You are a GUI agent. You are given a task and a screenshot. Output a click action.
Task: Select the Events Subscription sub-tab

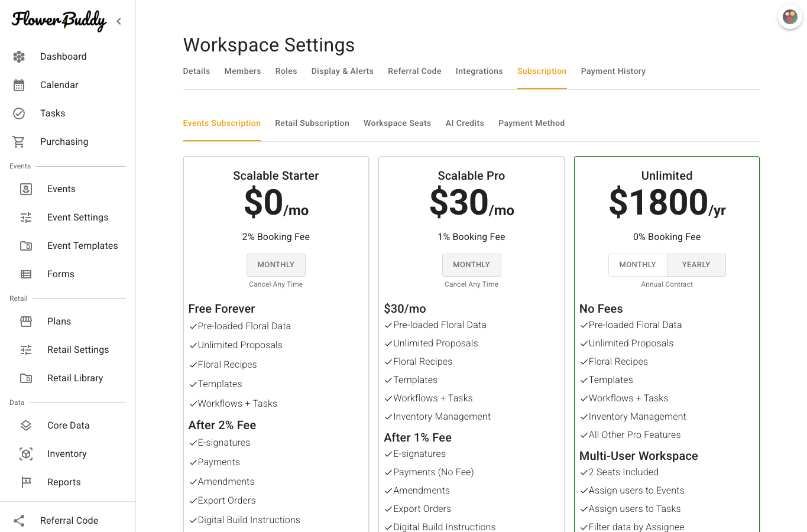(222, 124)
